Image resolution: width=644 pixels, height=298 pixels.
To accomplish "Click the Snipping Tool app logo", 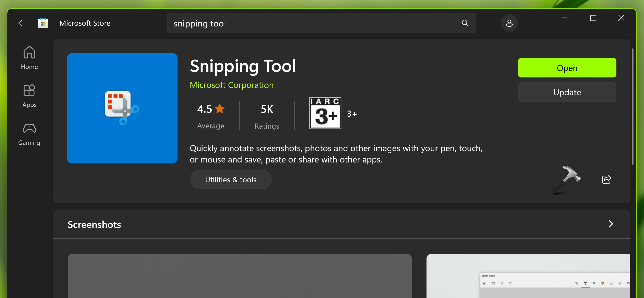I will (122, 108).
